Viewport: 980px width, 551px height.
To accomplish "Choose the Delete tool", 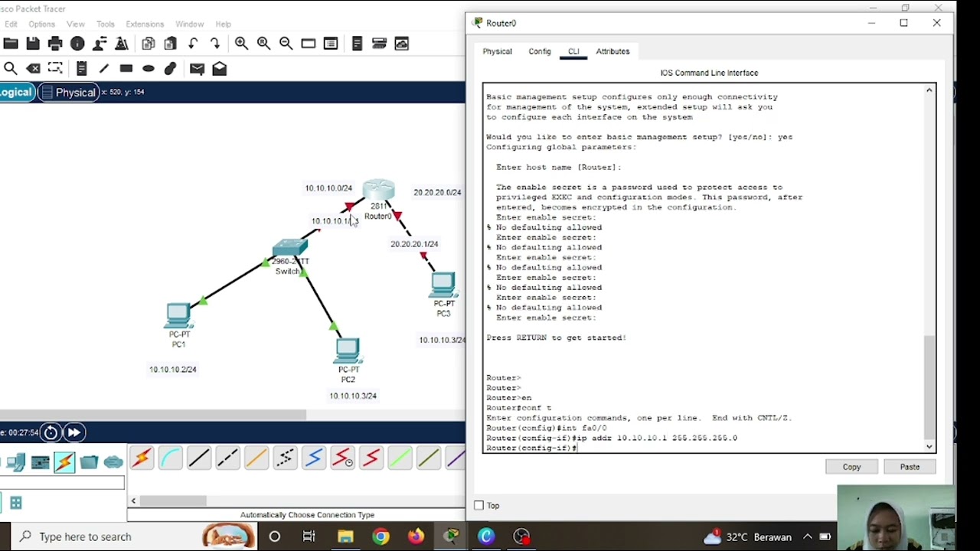I will 33,69.
